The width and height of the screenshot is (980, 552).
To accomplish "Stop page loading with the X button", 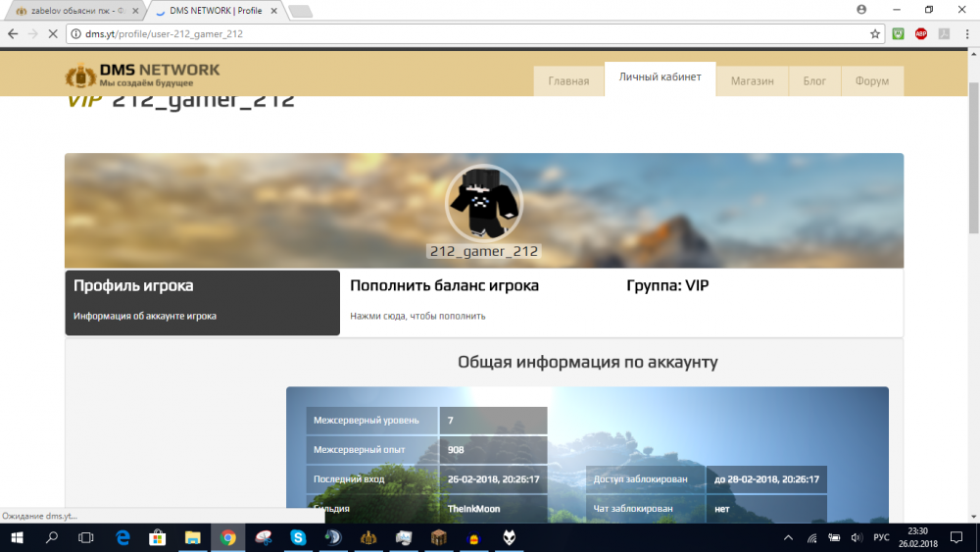I will pyautogui.click(x=53, y=33).
